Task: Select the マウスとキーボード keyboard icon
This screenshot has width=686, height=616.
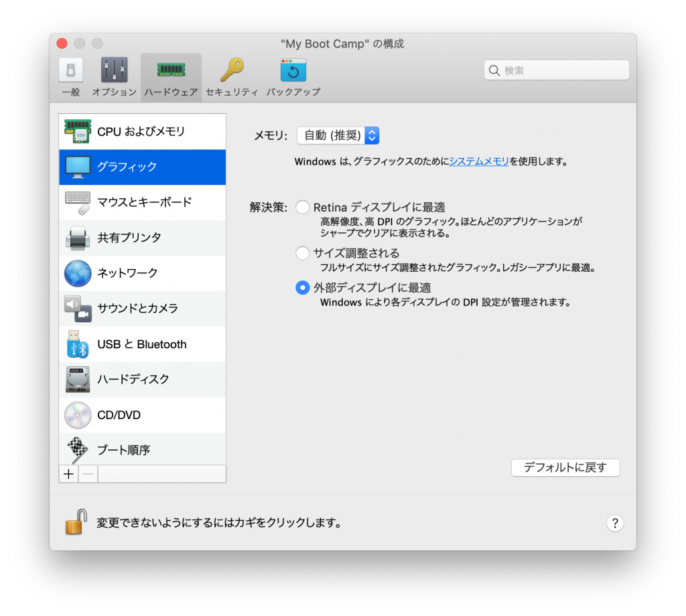Action: pyautogui.click(x=78, y=202)
